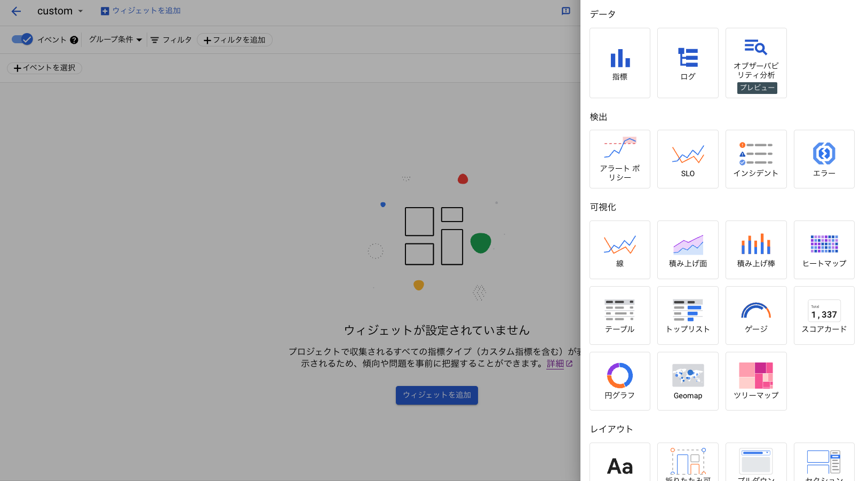Viewport: 868px width, 481px height.
Task: Toggle the イベント switch off
Action: [x=22, y=39]
